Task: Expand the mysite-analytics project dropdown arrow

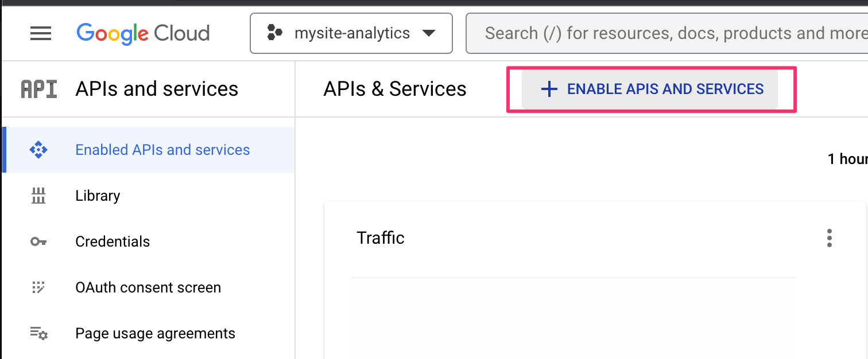Action: click(x=428, y=34)
